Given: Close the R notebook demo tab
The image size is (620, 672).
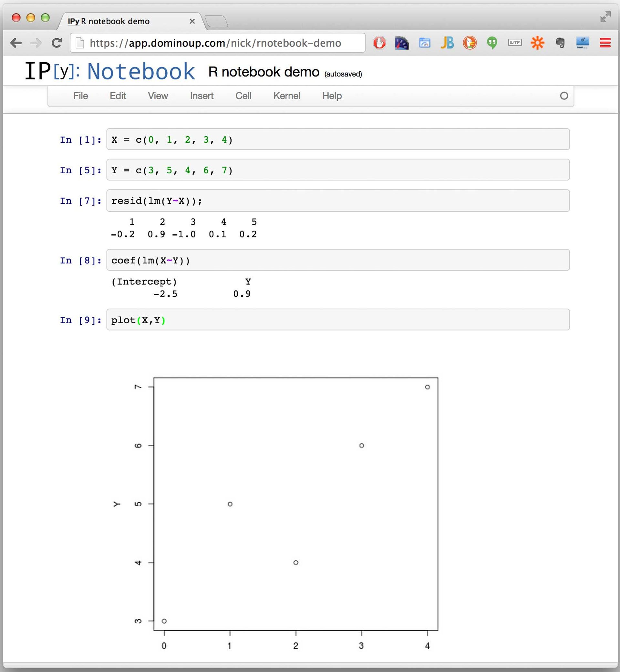Looking at the screenshot, I should pos(192,21).
